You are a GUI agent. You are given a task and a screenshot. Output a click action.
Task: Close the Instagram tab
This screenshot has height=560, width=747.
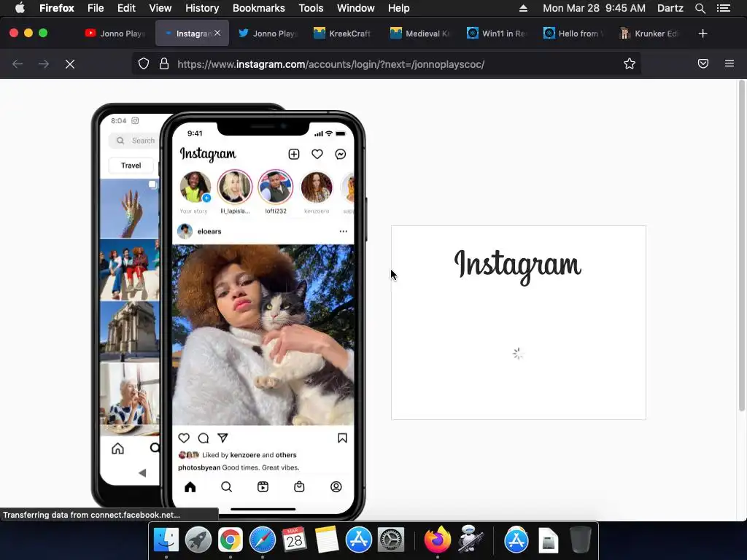click(x=217, y=33)
